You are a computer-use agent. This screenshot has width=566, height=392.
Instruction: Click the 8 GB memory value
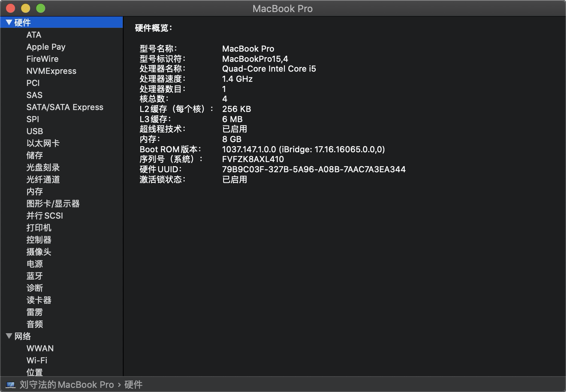coord(232,139)
